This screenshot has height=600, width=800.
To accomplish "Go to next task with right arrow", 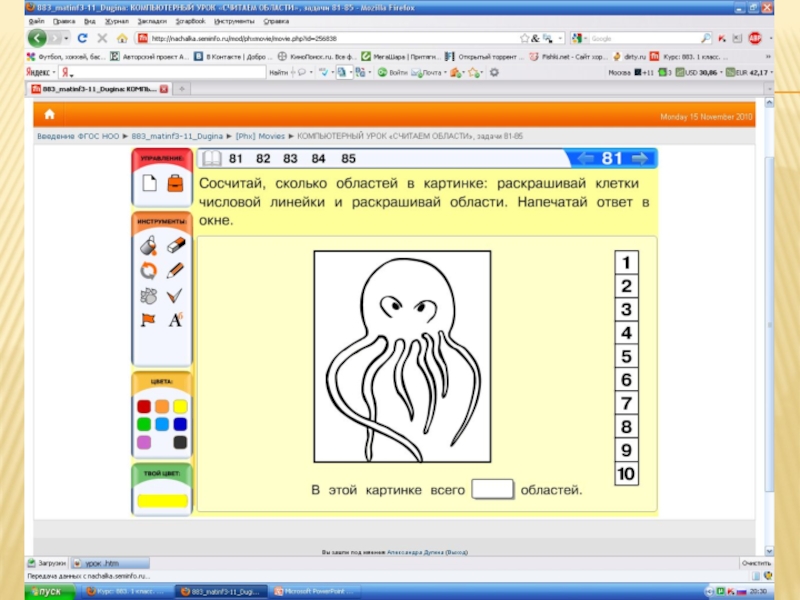I will click(x=641, y=158).
